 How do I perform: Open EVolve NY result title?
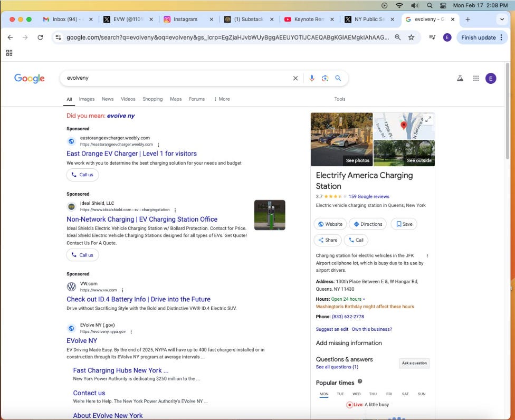tap(82, 340)
